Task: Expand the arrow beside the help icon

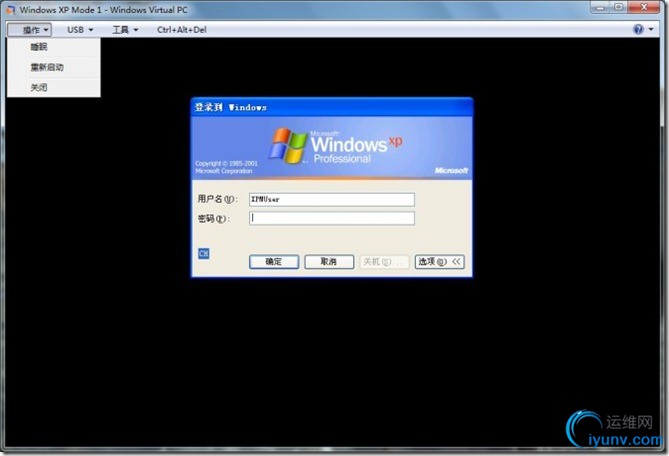Action: click(x=651, y=29)
